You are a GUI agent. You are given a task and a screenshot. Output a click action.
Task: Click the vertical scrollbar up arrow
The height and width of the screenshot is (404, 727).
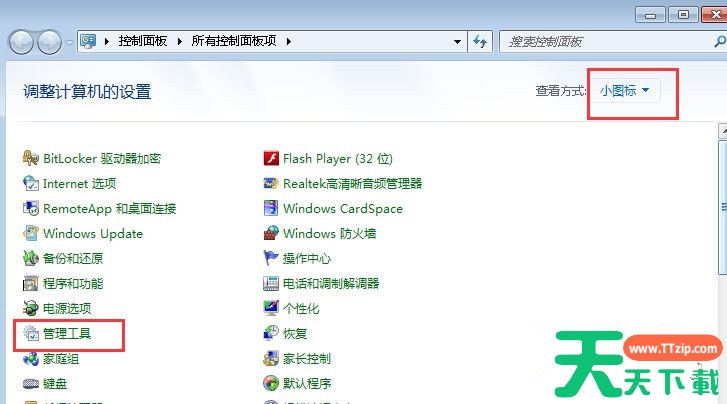pos(721,131)
